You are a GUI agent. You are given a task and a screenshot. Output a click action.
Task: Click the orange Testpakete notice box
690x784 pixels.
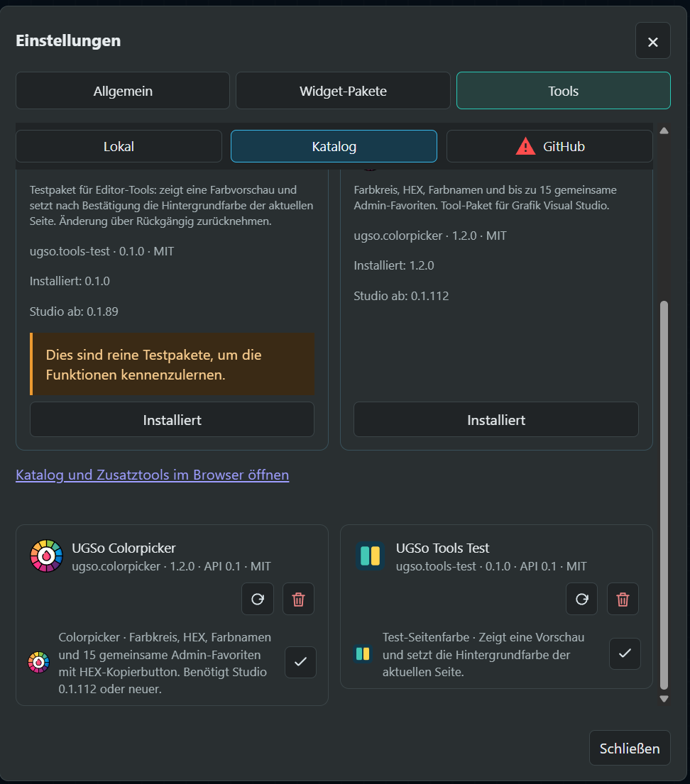tap(172, 365)
